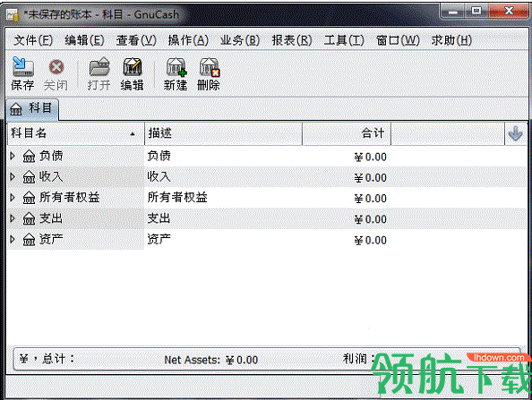Click the Save (保存) toolbar icon
This screenshot has height=400, width=532.
click(22, 66)
